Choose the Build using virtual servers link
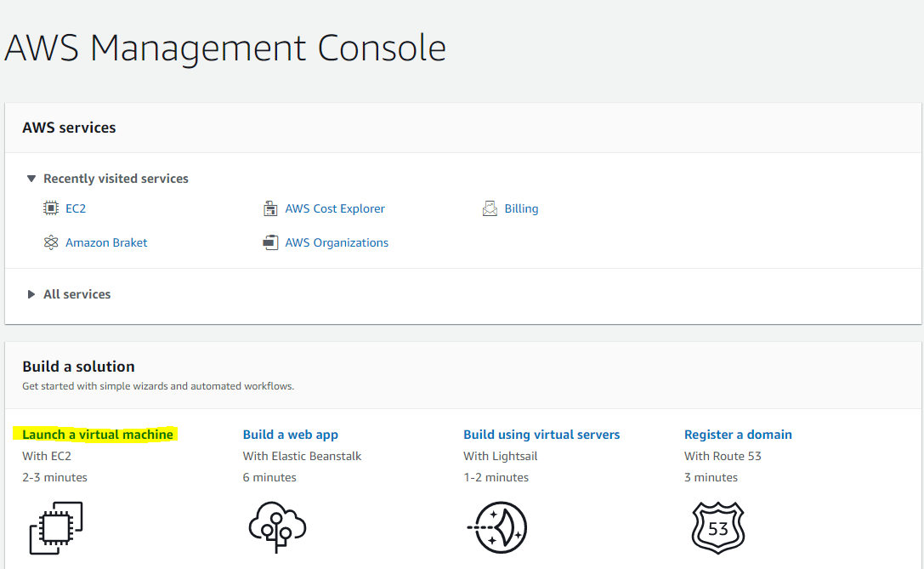 click(541, 435)
